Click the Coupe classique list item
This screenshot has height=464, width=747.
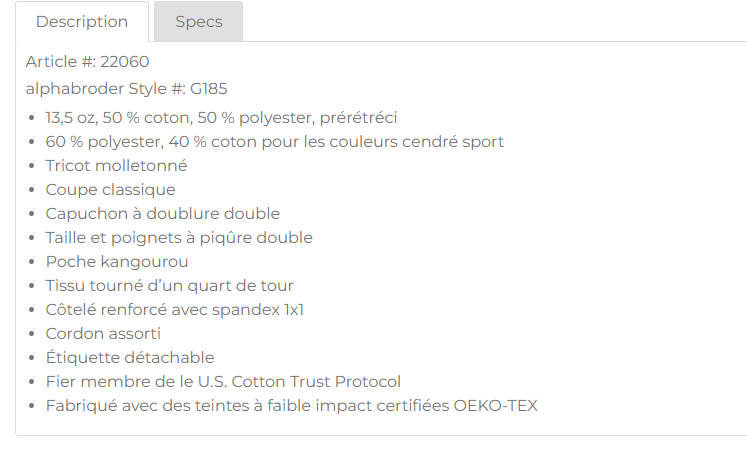[x=110, y=190]
